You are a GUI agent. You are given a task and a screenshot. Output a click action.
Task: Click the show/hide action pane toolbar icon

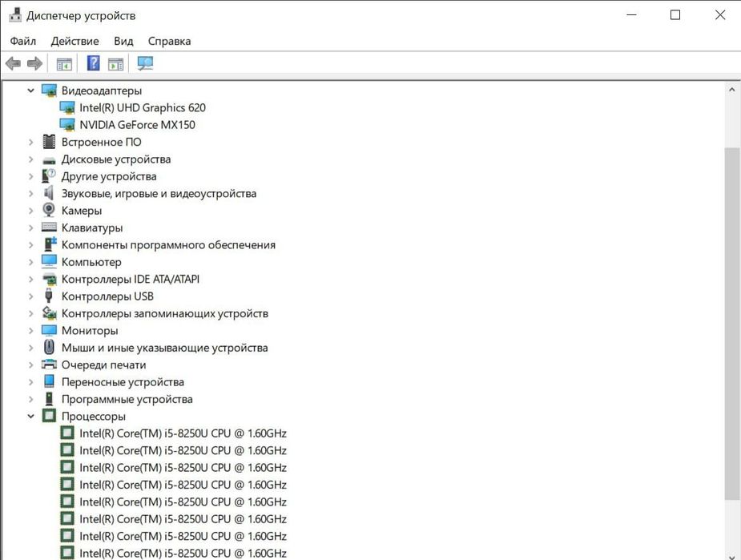(116, 63)
